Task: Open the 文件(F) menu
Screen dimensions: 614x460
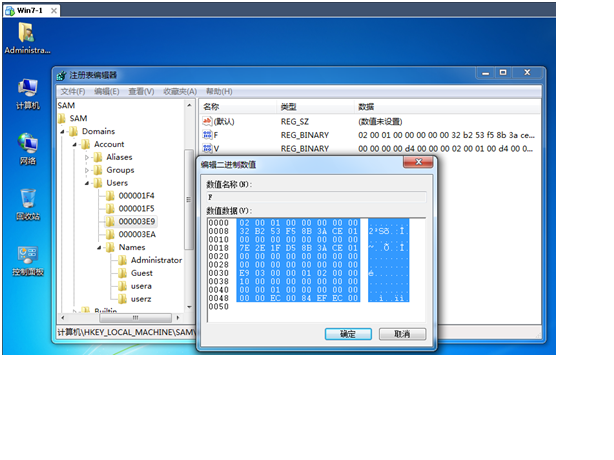Action: 73,92
